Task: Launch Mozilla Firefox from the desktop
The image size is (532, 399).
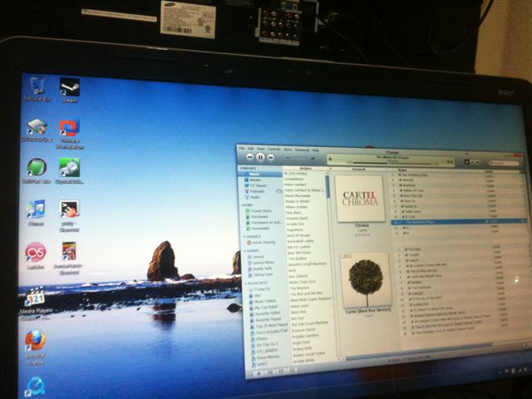Action: 35,347
